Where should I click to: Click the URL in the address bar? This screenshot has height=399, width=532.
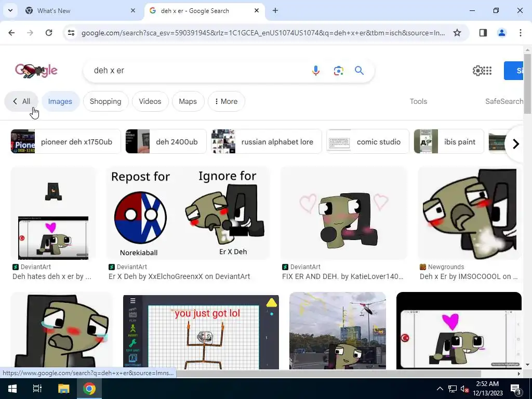[263, 33]
